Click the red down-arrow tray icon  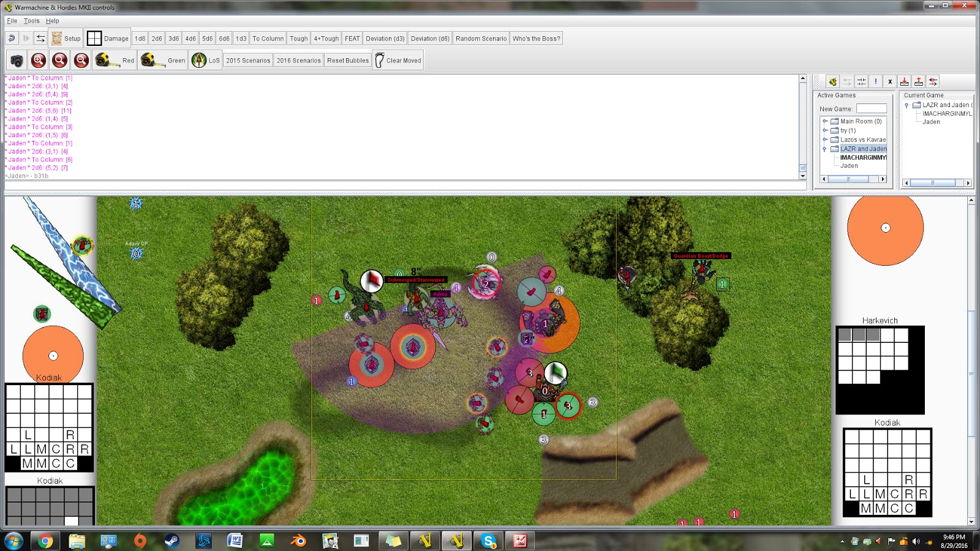pyautogui.click(x=904, y=81)
